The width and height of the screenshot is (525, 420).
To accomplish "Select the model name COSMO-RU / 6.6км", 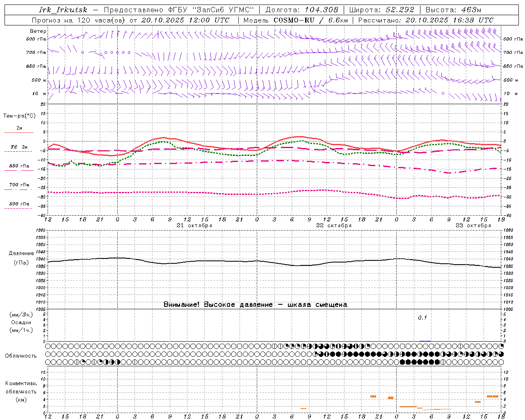I will pyautogui.click(x=310, y=20).
